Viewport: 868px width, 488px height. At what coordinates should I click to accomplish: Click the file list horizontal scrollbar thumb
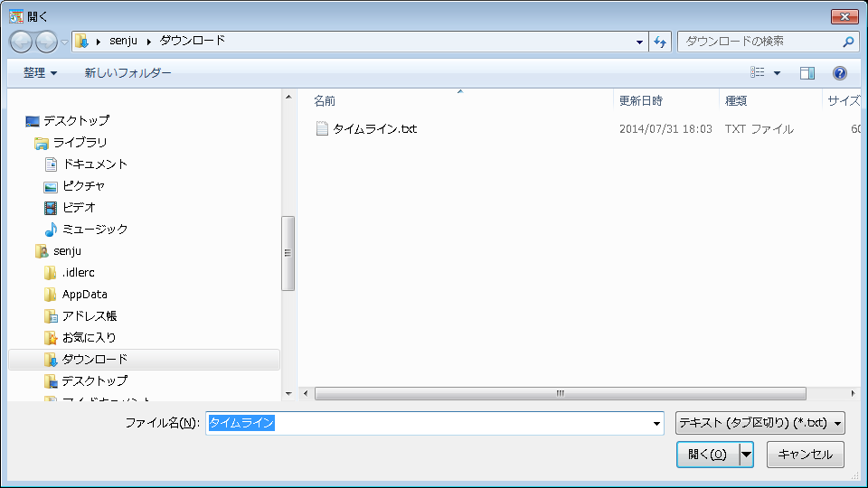561,393
